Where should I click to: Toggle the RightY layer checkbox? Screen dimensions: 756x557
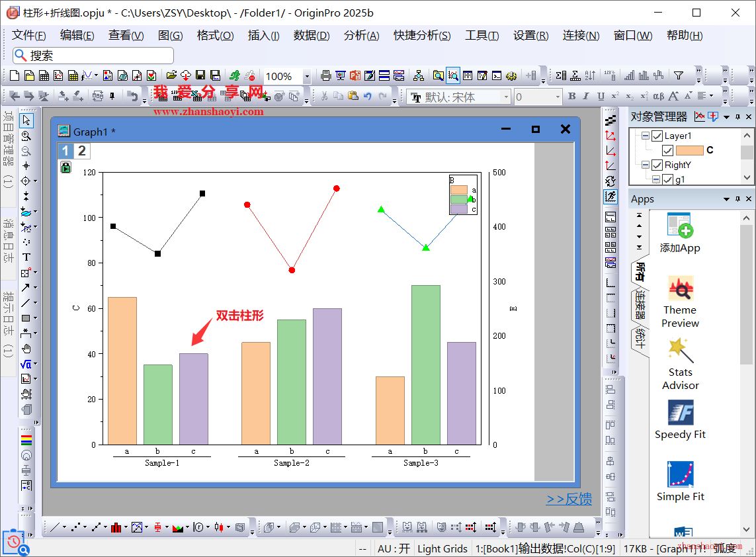[x=657, y=165]
